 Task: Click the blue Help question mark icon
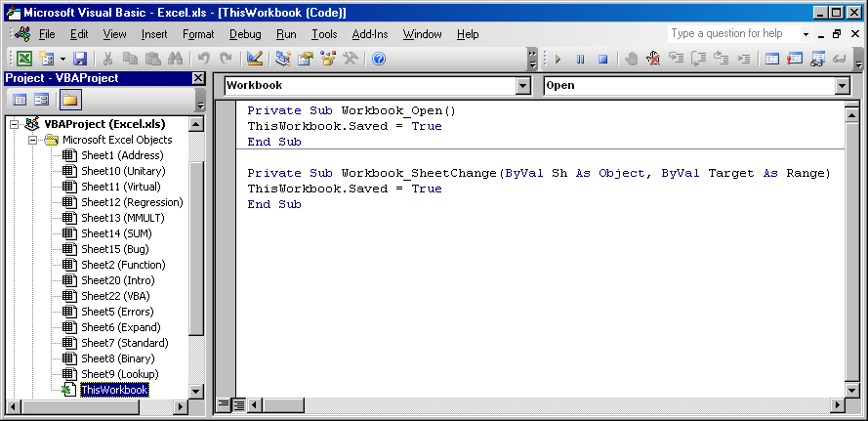[379, 59]
